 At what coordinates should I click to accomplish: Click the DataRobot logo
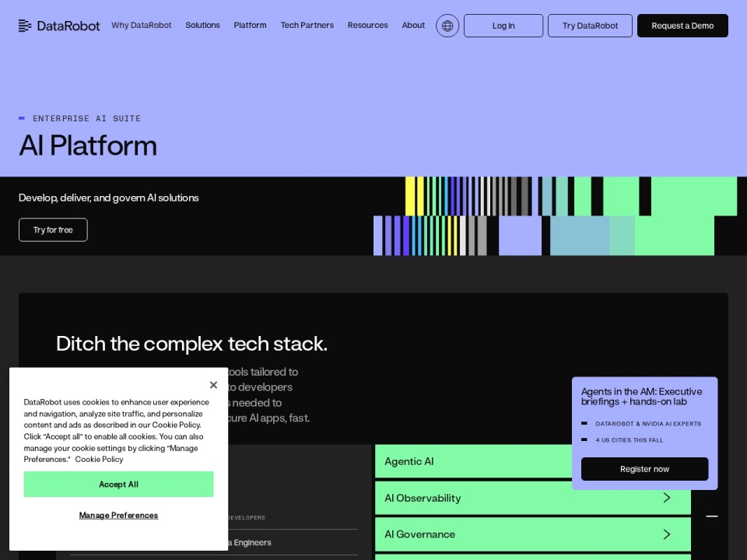point(59,26)
